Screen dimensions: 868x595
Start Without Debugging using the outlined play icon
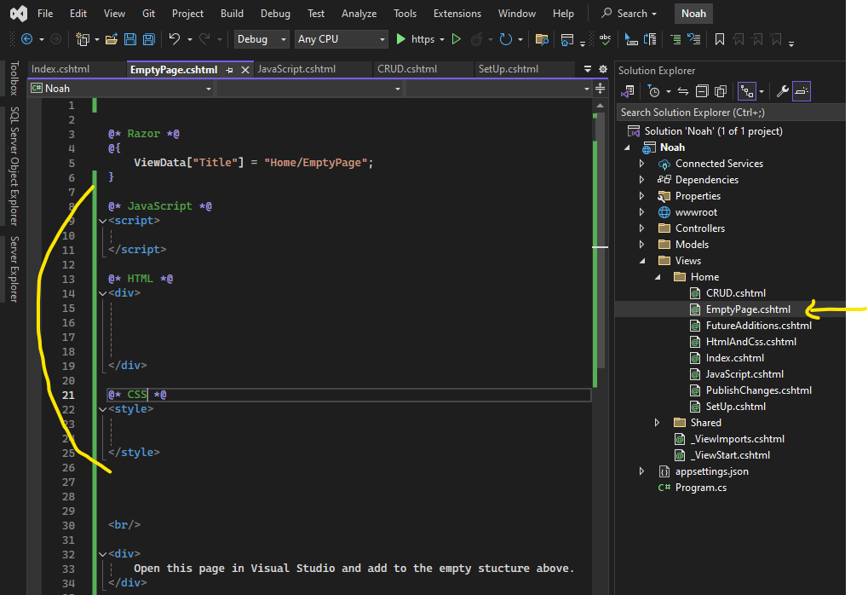[456, 39]
